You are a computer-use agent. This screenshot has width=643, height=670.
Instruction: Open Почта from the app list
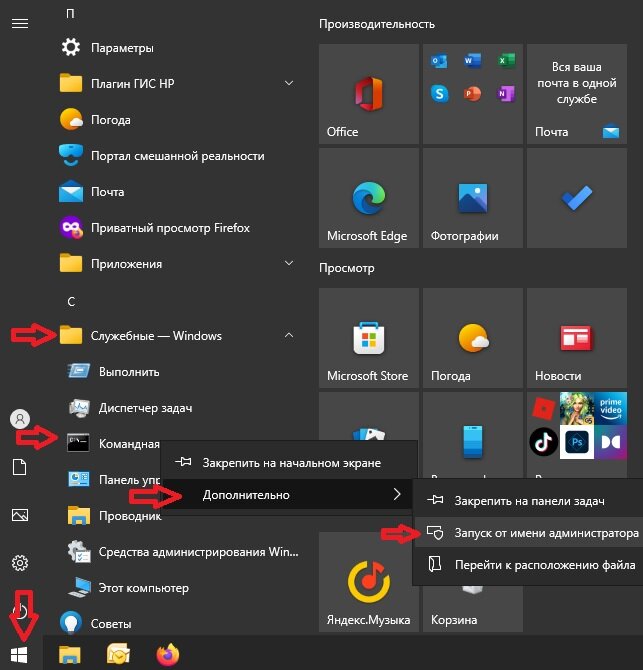click(x=177, y=192)
